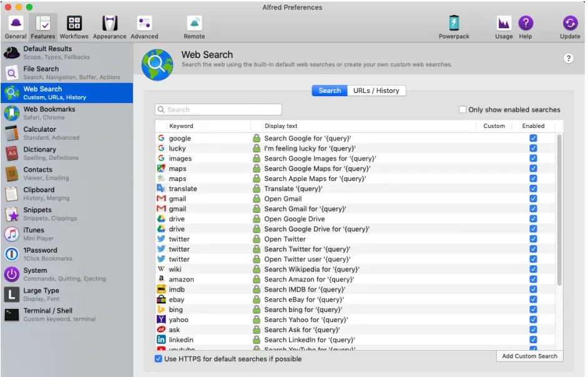Click the Enabled column header

[533, 126]
